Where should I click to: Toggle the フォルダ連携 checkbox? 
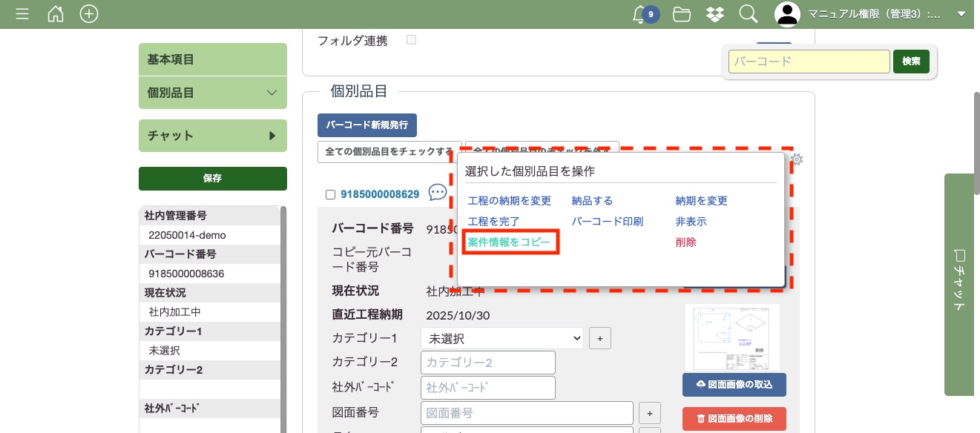point(411,40)
